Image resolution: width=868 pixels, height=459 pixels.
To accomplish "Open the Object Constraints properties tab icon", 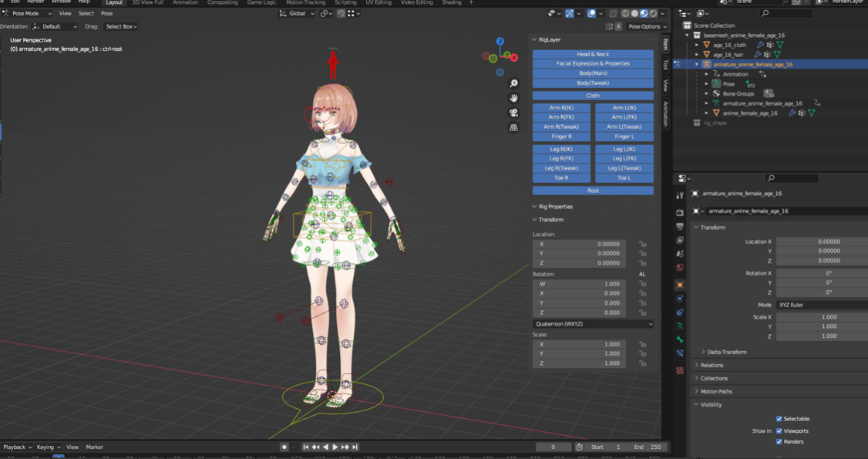I will coord(680,312).
